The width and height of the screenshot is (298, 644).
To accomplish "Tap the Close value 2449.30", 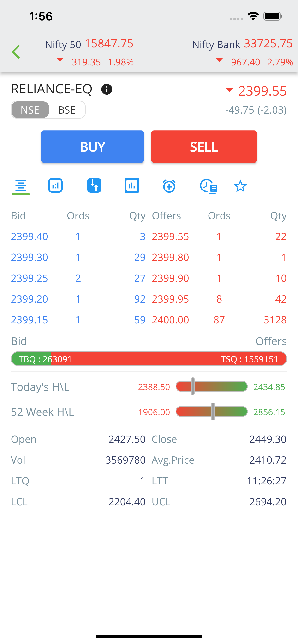I will (x=268, y=439).
